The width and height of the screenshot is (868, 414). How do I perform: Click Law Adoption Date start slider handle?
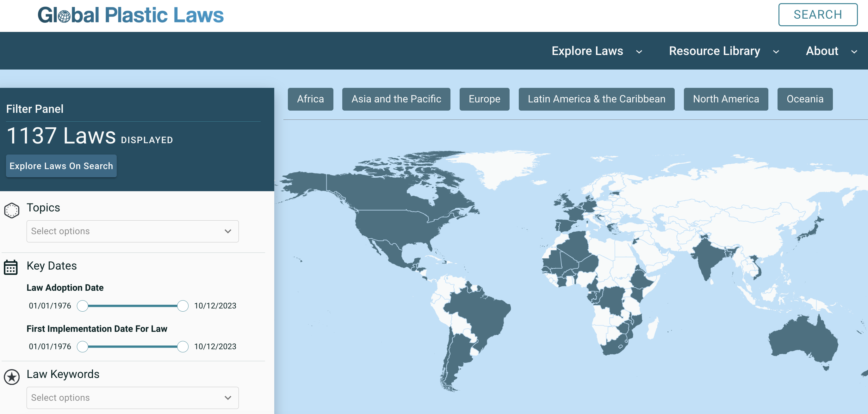(x=83, y=306)
